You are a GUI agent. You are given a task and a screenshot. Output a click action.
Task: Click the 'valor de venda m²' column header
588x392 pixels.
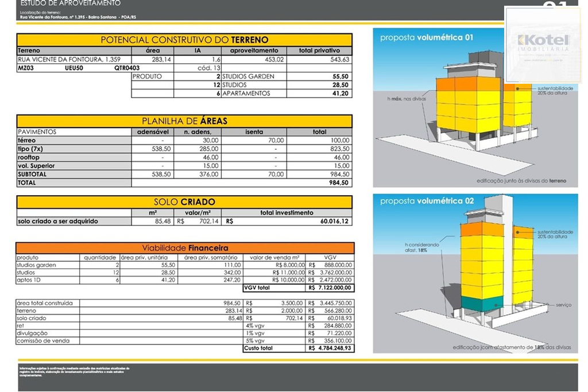click(x=274, y=258)
